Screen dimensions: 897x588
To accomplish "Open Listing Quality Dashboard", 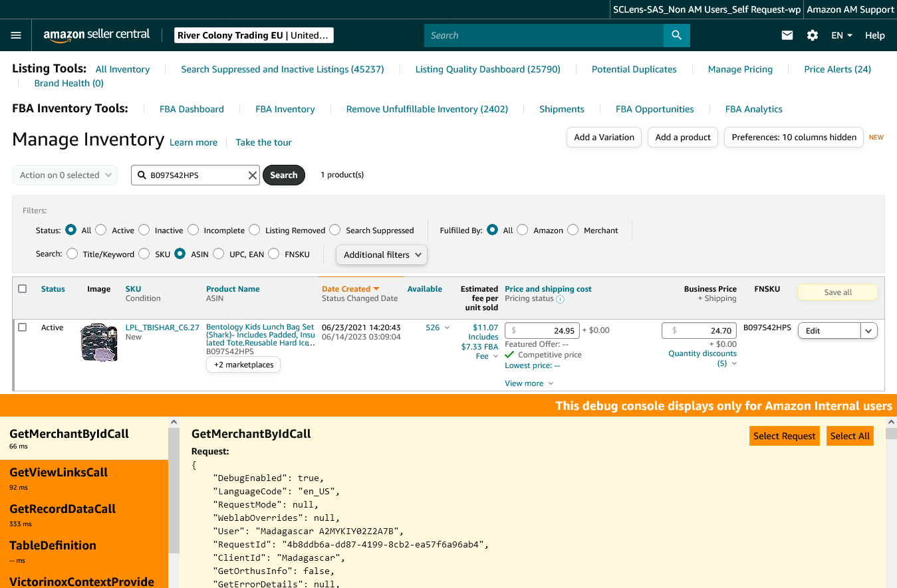I will coord(488,69).
